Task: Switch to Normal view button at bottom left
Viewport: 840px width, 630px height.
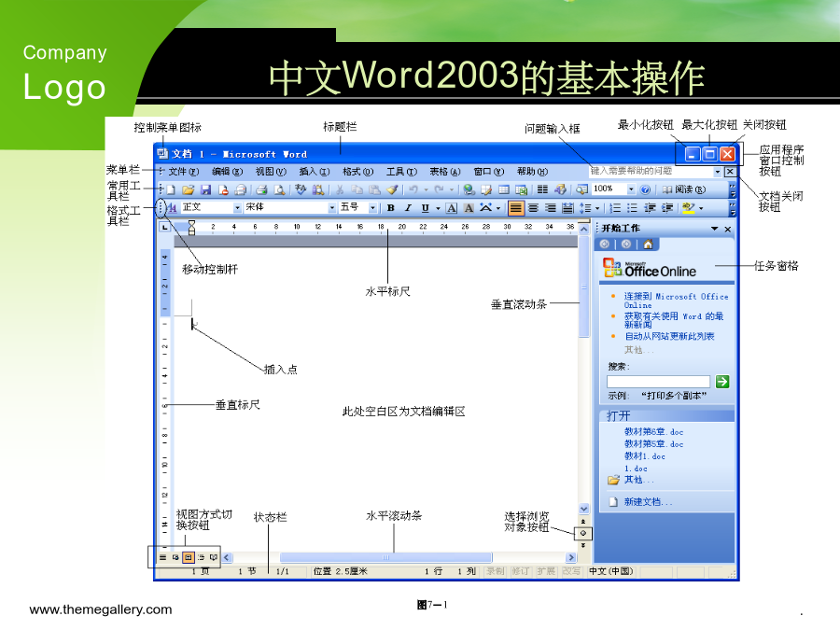Action: pyautogui.click(x=162, y=558)
